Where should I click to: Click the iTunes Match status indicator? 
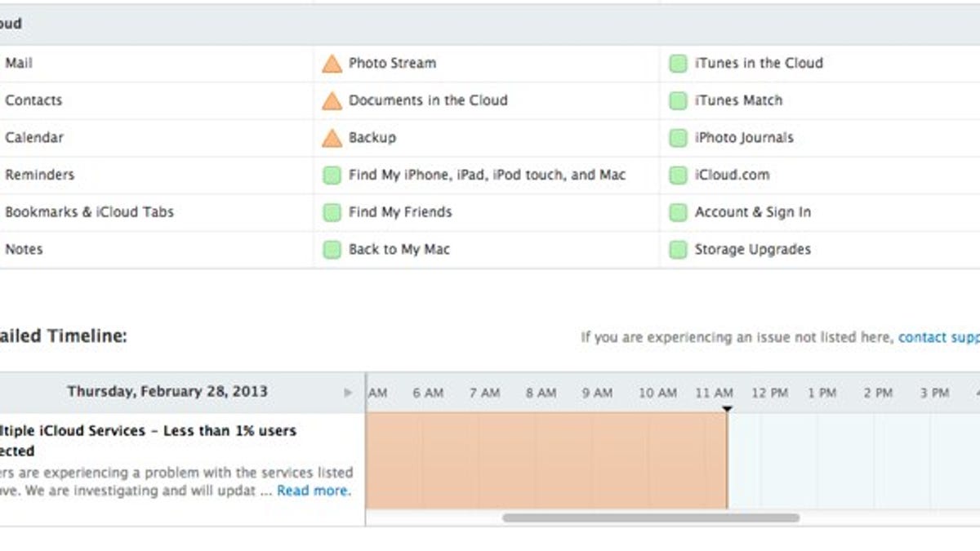677,100
